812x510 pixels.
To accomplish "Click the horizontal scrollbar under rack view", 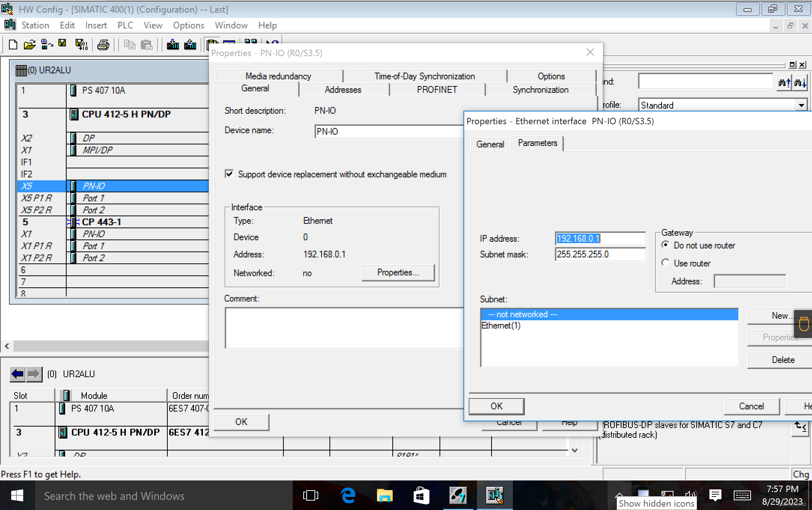I will (x=109, y=346).
